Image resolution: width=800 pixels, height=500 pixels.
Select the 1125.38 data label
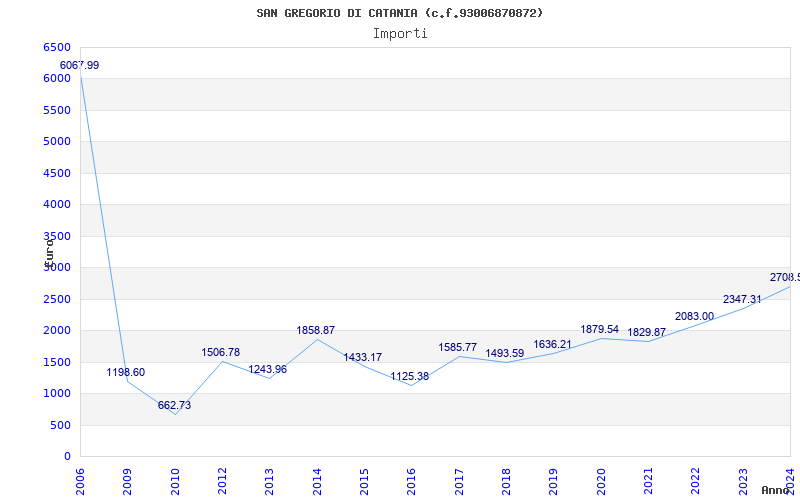pyautogui.click(x=410, y=377)
